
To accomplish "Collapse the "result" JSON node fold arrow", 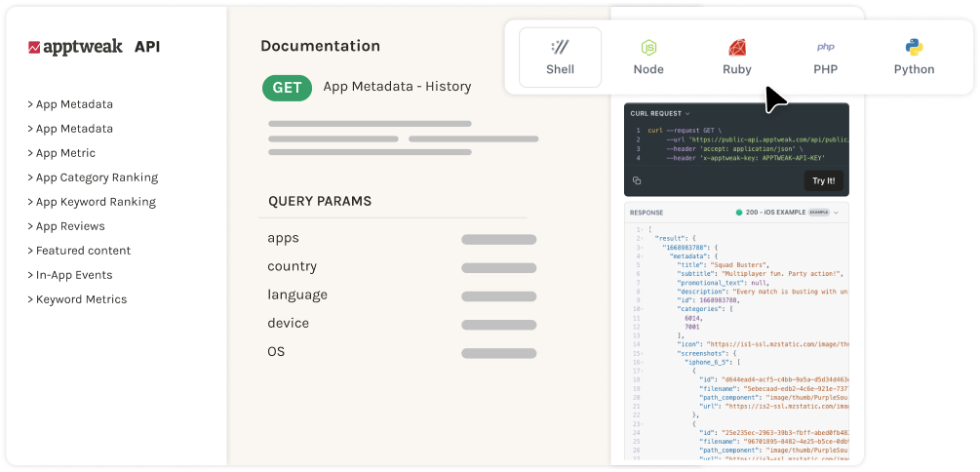I will (642, 239).
